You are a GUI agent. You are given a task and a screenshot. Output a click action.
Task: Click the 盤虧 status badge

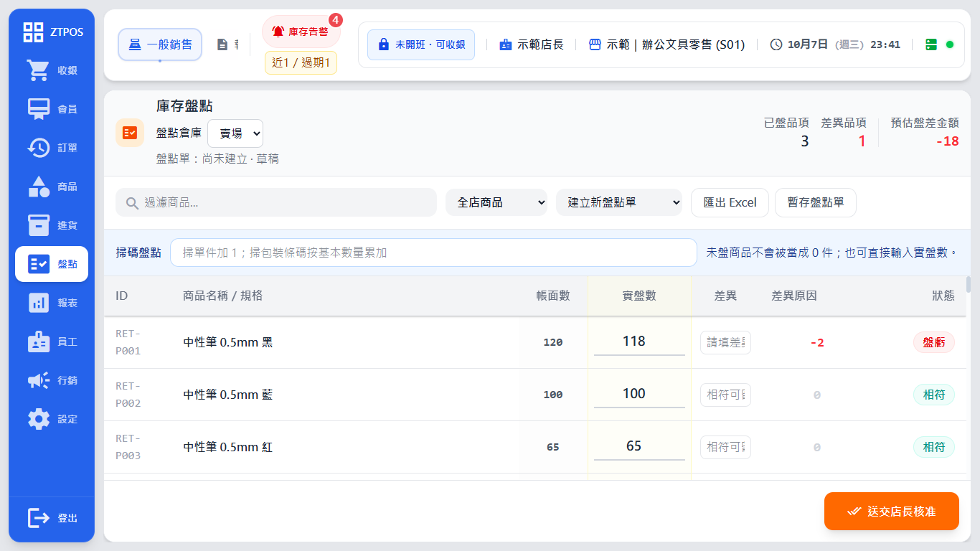(934, 342)
